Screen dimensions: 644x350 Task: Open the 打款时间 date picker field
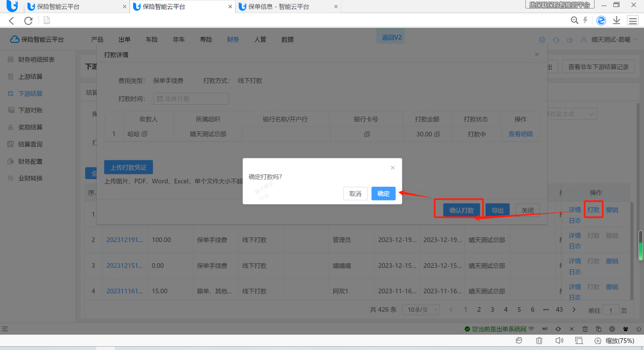(191, 99)
